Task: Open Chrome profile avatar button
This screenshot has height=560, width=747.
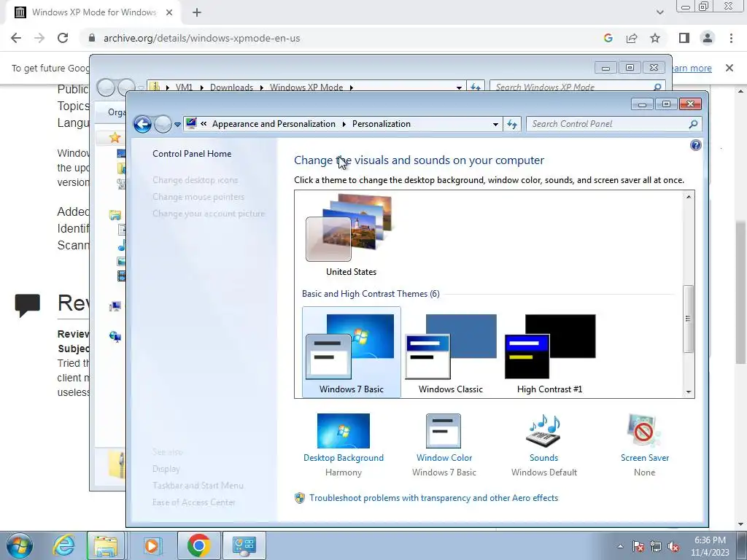Action: [x=708, y=38]
